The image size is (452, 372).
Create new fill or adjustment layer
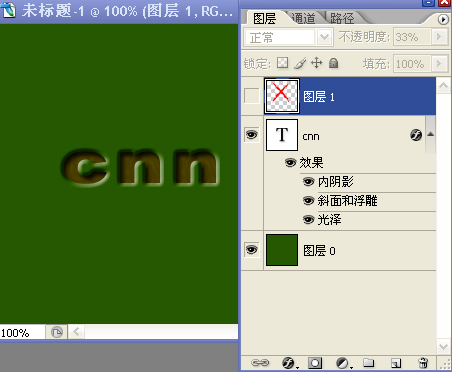click(x=343, y=363)
